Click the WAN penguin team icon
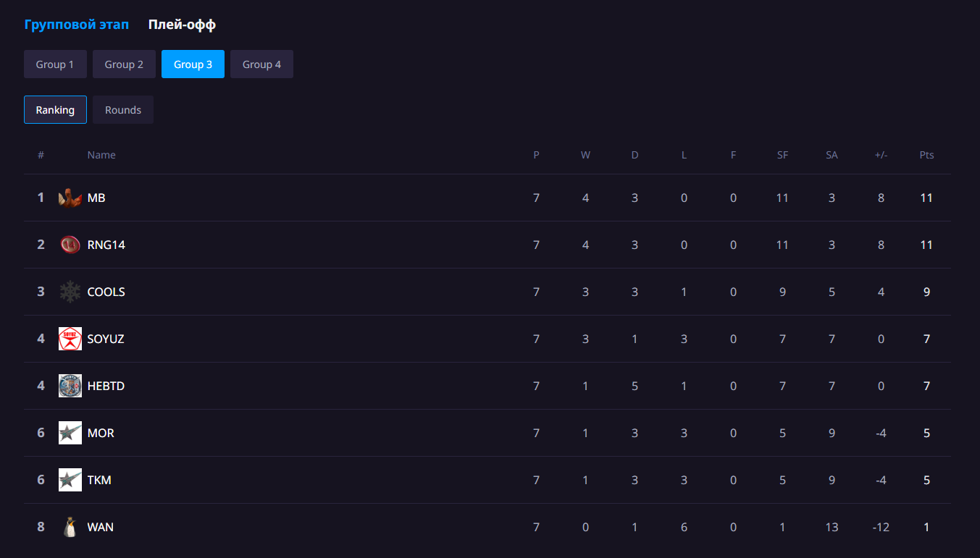Image resolution: width=980 pixels, height=558 pixels. (70, 527)
